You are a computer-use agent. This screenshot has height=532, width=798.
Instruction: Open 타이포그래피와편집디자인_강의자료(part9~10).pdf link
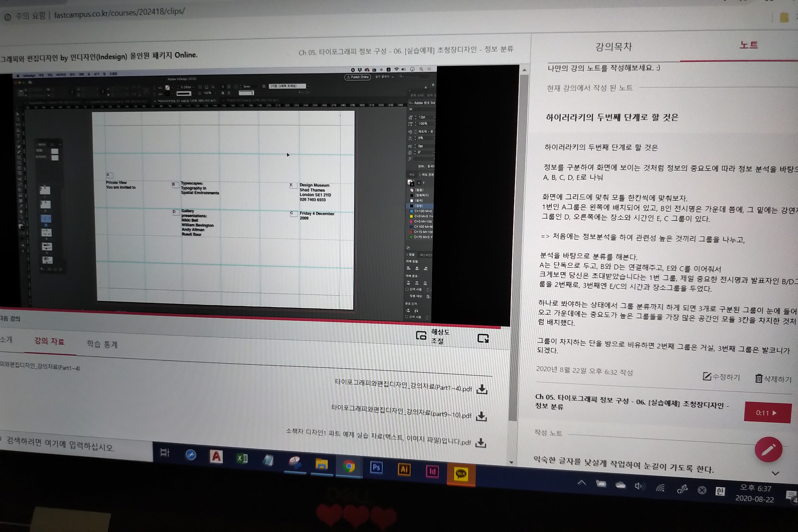click(401, 411)
